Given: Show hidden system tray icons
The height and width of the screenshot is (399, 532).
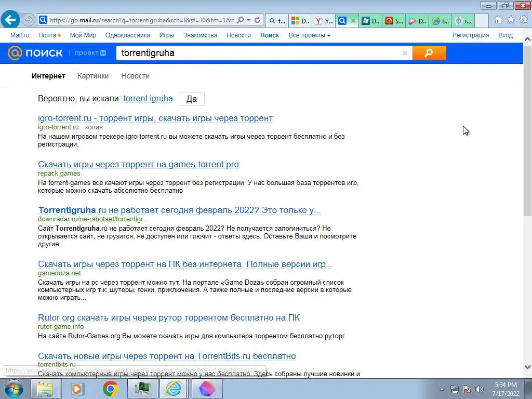Looking at the screenshot, I should click(x=442, y=389).
